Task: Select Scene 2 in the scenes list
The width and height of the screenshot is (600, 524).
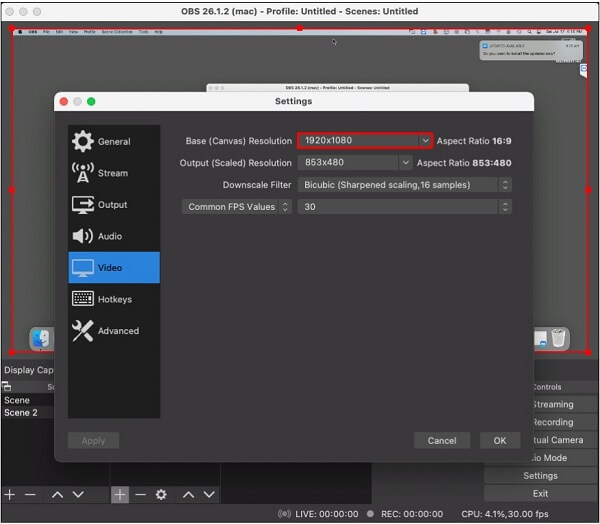Action: (x=21, y=413)
